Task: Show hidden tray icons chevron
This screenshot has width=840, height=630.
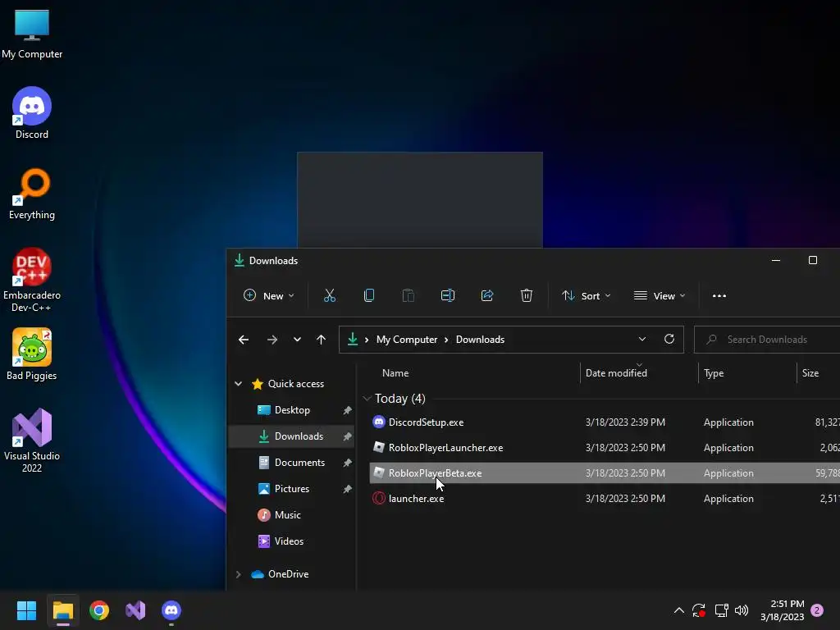Action: tap(678, 610)
